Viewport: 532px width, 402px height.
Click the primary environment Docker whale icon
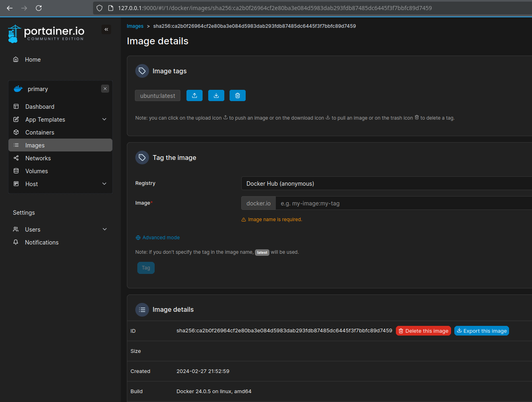point(18,89)
